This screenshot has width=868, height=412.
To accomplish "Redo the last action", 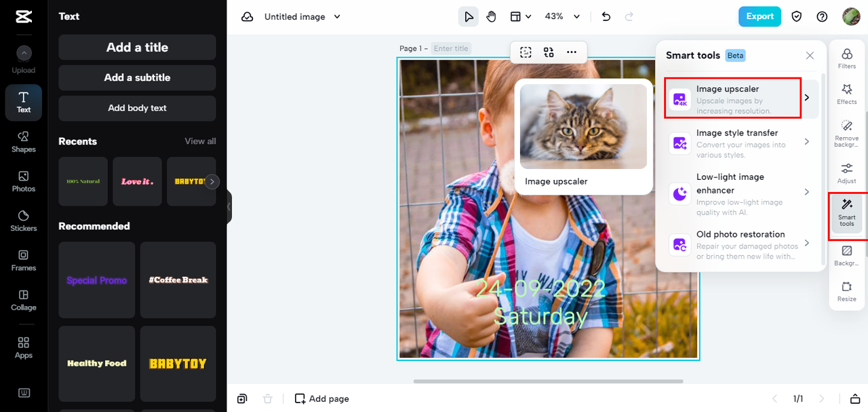I will 629,17.
